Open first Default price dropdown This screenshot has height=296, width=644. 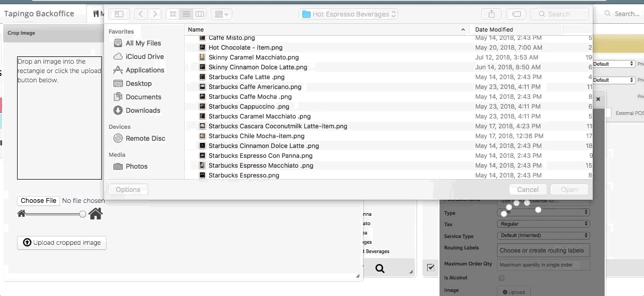tap(613, 64)
